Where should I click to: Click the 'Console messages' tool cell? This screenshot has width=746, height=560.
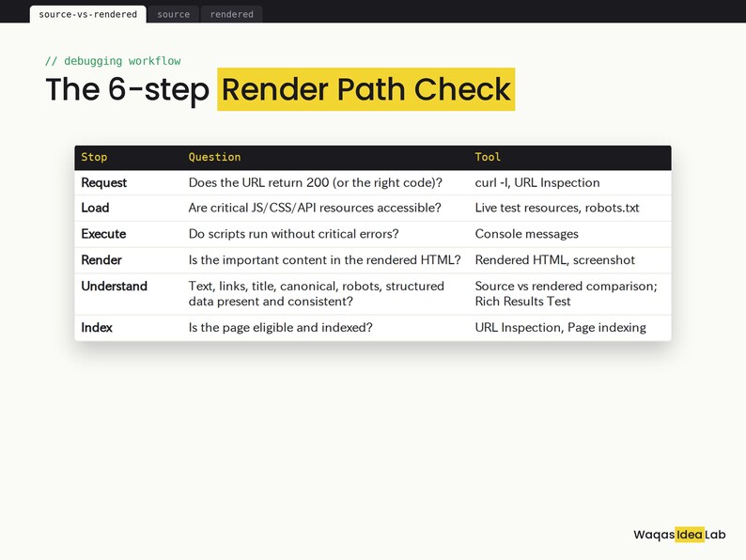[527, 234]
